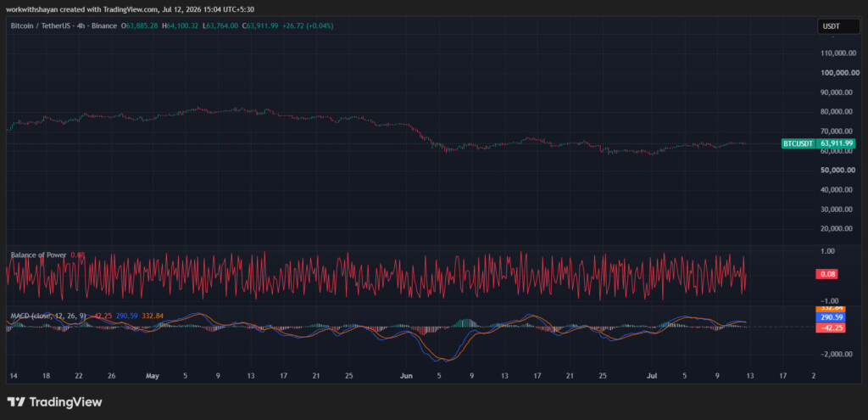Click the USDT currency button

point(838,26)
